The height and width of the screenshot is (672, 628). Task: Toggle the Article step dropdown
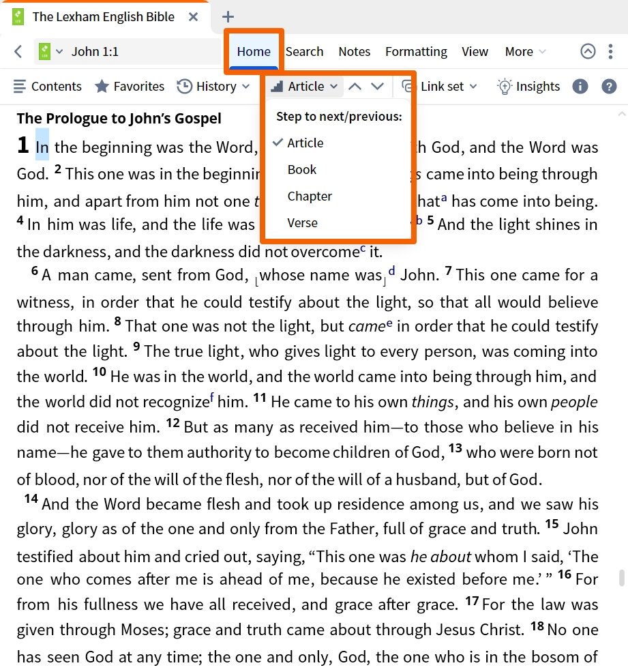(304, 87)
